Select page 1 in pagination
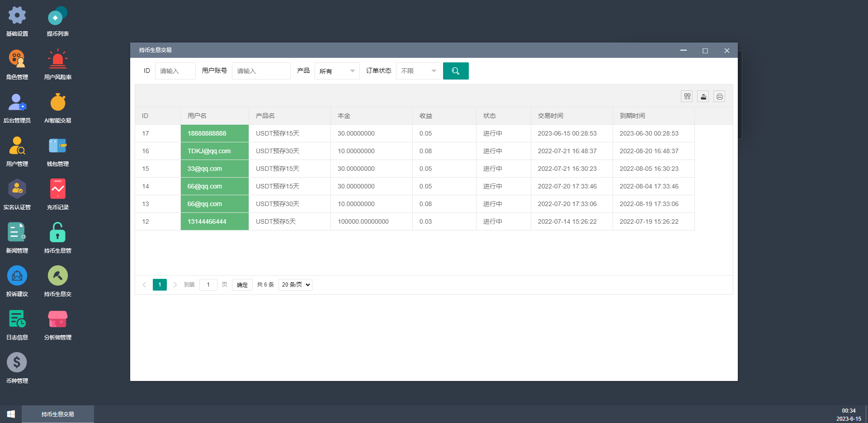This screenshot has width=868, height=423. click(160, 285)
